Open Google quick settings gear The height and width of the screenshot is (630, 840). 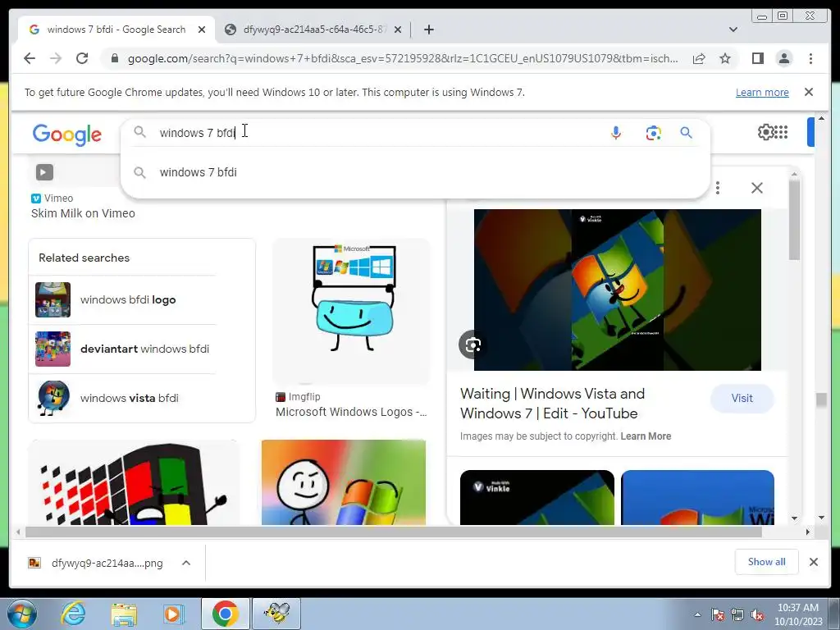765,132
